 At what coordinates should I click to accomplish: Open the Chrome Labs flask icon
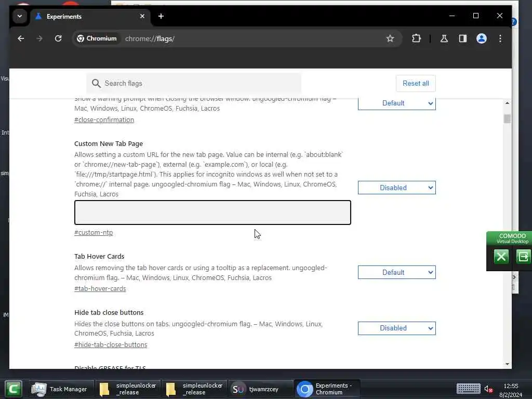click(x=444, y=38)
